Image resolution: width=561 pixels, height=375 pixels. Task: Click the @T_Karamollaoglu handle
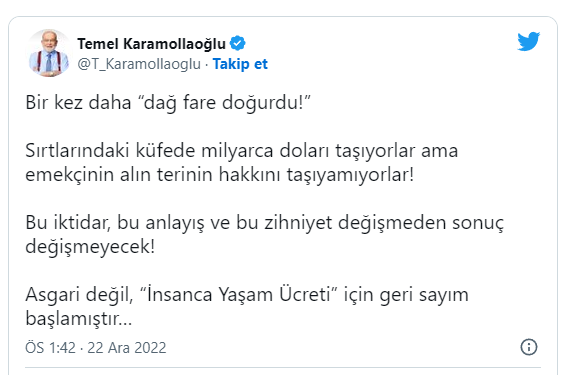[x=139, y=64]
